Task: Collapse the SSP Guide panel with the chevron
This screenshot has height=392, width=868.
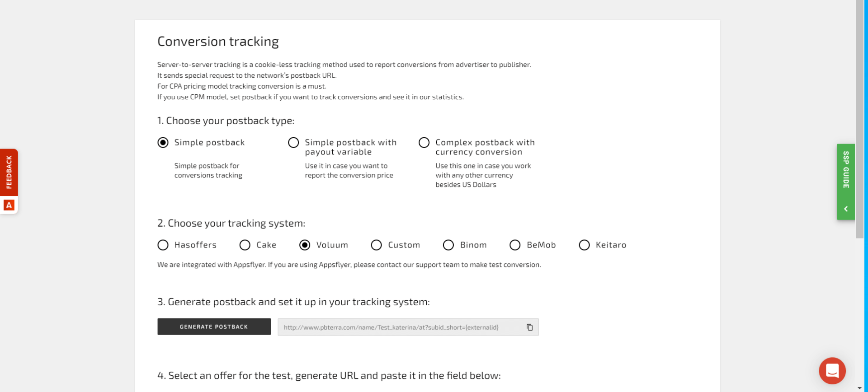Action: tap(845, 209)
